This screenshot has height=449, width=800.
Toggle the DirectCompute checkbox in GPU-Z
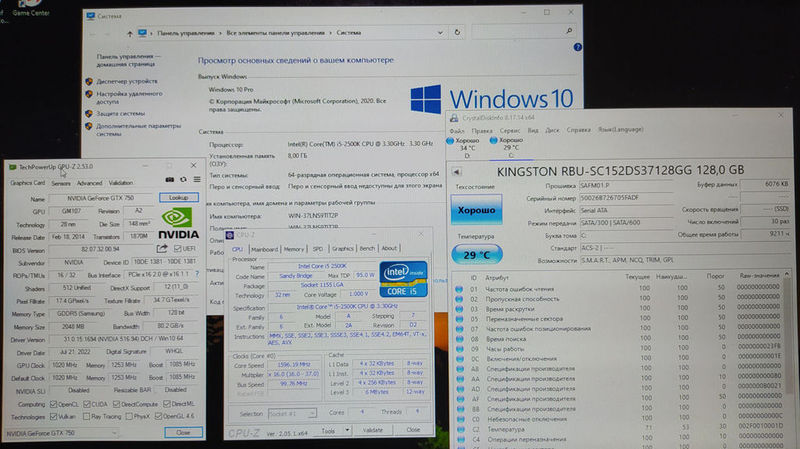(x=116, y=404)
